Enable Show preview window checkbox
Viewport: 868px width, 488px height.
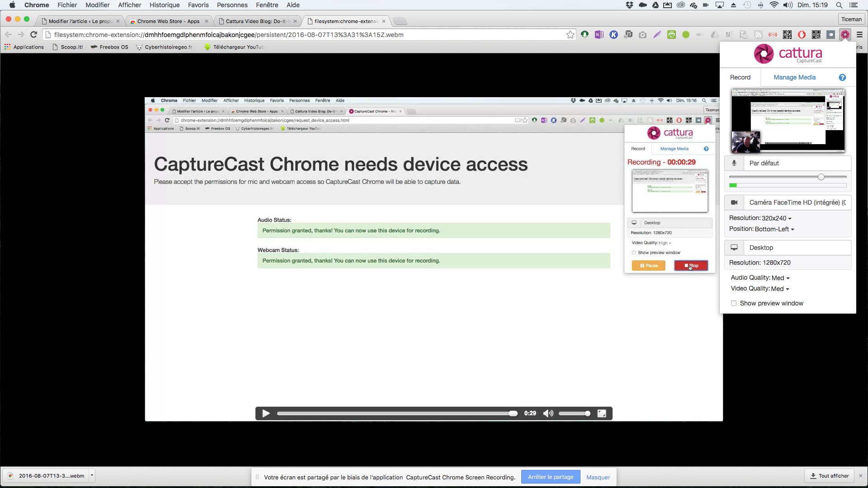pyautogui.click(x=734, y=303)
